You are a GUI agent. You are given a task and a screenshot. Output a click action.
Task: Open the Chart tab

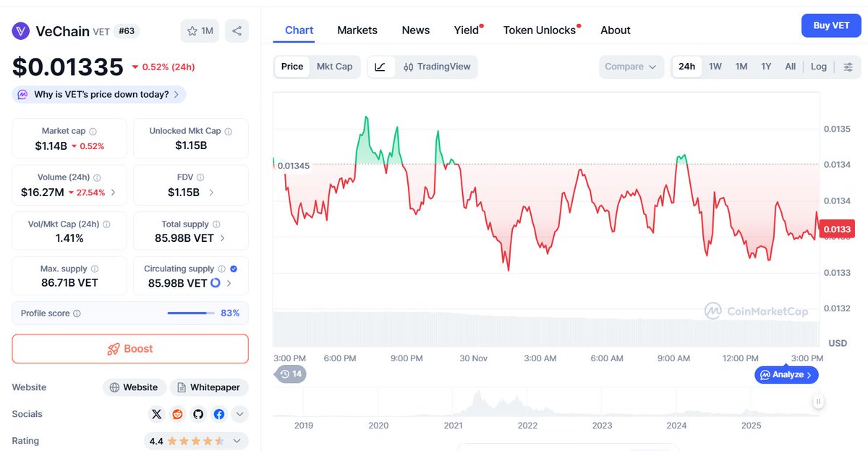pyautogui.click(x=299, y=30)
